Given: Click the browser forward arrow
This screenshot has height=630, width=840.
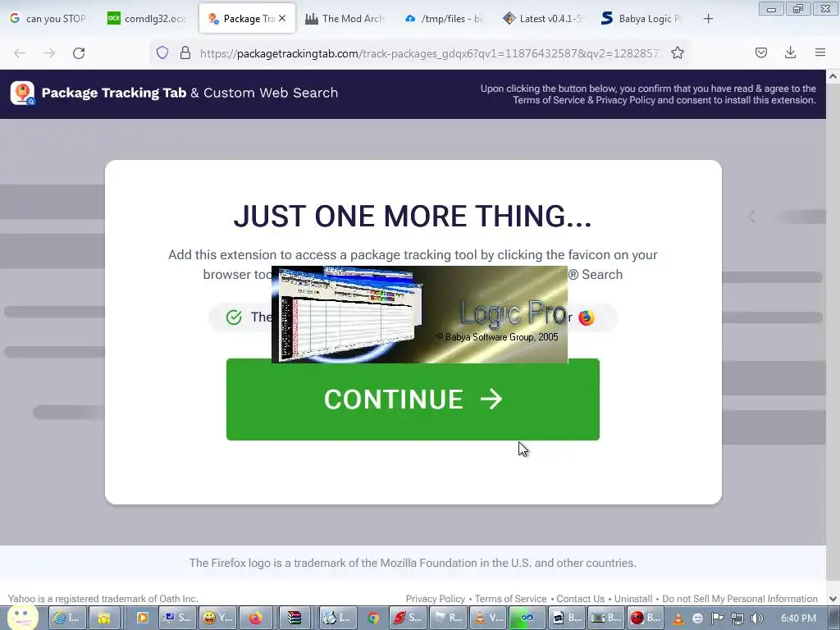Looking at the screenshot, I should point(49,53).
